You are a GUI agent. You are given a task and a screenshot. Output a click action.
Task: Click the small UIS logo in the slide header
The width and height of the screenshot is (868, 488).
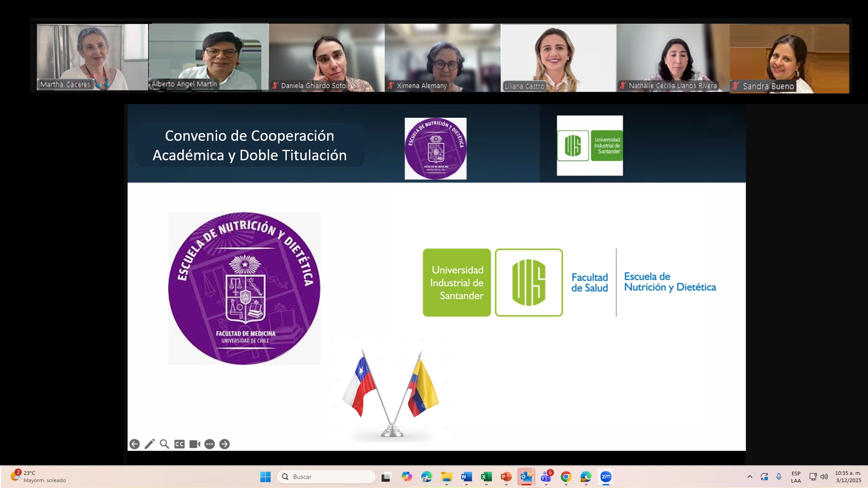point(590,145)
